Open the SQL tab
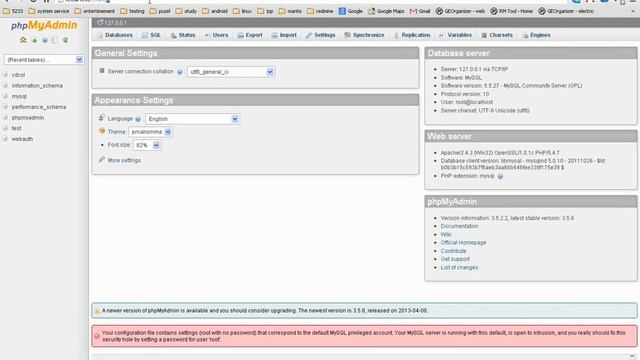The image size is (640, 360). 151,35
